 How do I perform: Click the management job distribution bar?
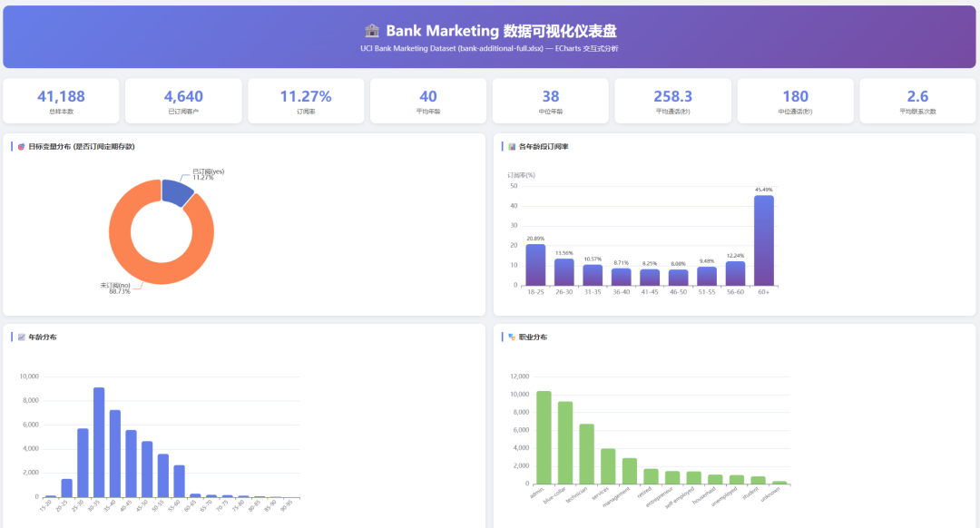pos(630,471)
